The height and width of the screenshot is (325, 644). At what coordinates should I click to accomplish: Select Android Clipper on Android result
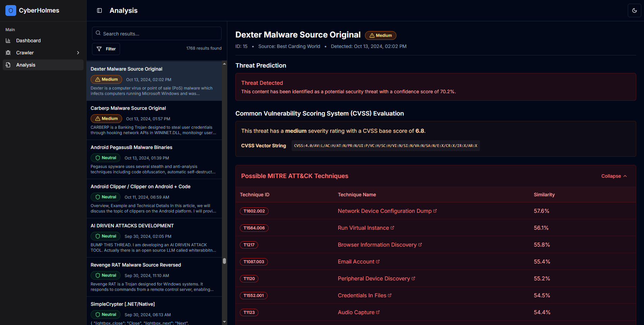pos(154,199)
